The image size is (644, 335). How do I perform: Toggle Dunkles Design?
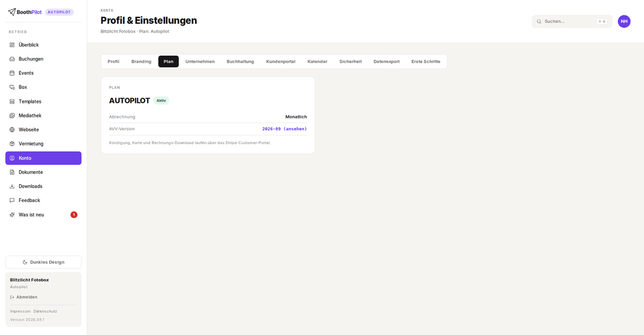pyautogui.click(x=43, y=262)
